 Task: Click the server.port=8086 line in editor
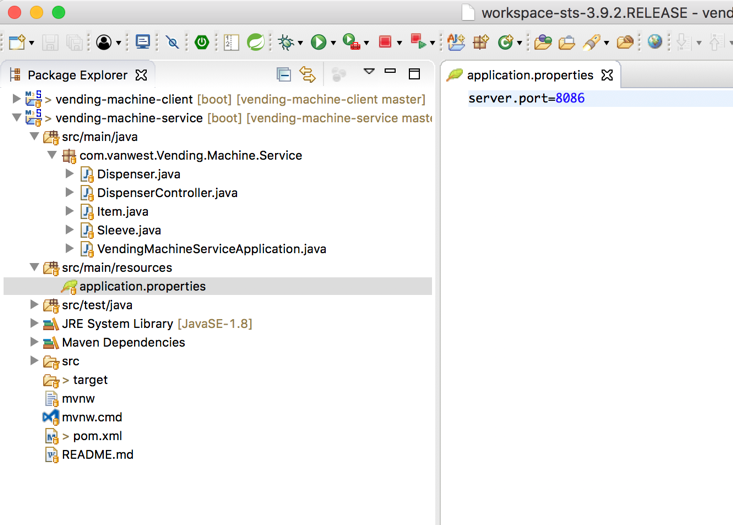coord(526,98)
